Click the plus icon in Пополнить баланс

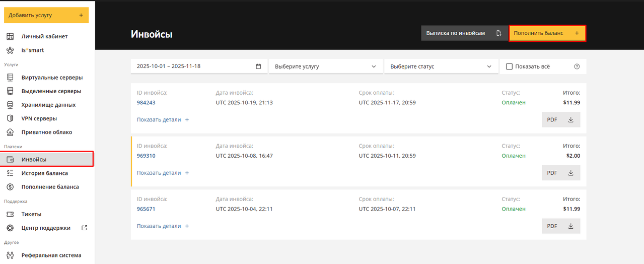pyautogui.click(x=577, y=33)
